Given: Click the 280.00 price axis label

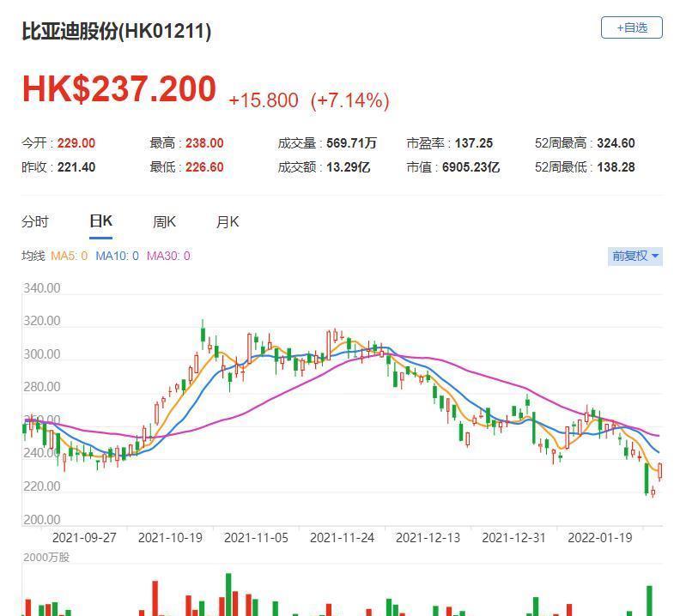Looking at the screenshot, I should [41, 387].
